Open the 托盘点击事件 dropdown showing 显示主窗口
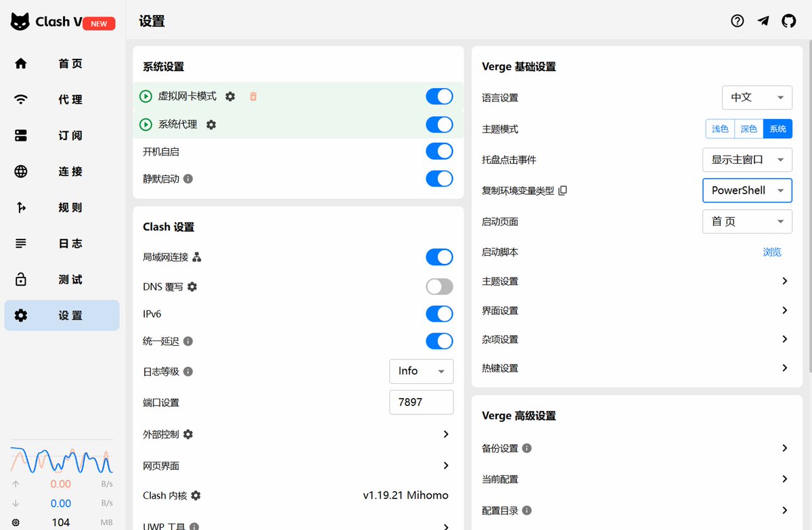The width and height of the screenshot is (812, 530). click(748, 160)
